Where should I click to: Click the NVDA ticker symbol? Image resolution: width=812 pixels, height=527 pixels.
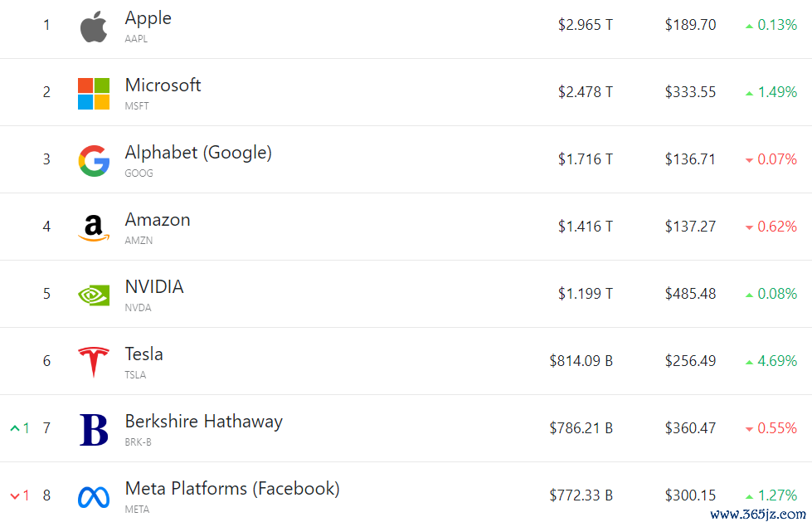pos(138,307)
